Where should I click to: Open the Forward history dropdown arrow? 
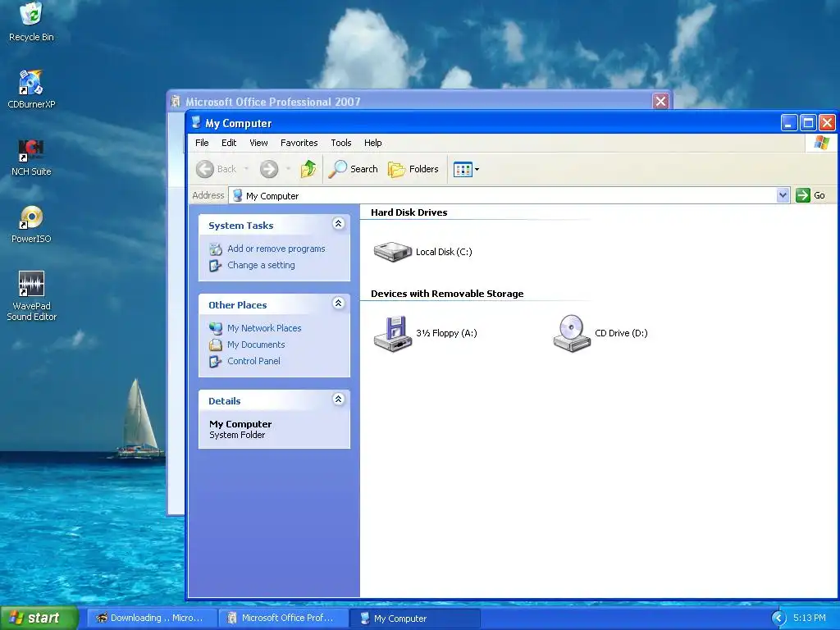tap(288, 169)
